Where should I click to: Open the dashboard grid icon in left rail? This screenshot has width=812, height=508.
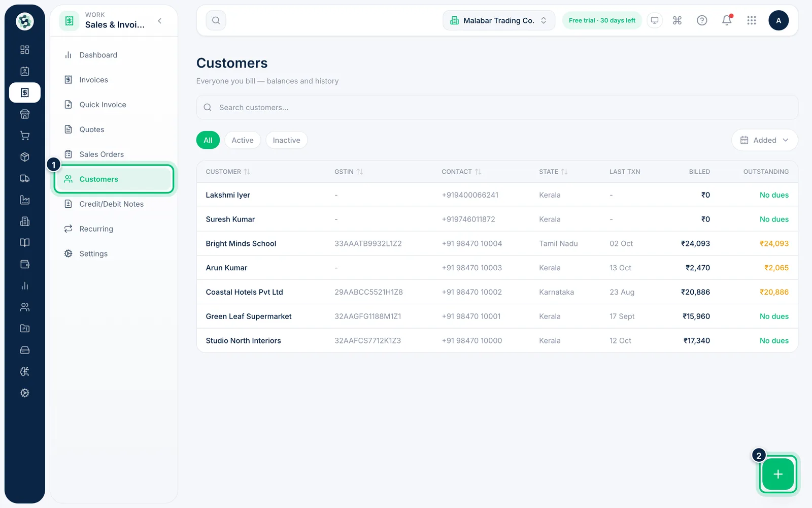click(x=24, y=50)
